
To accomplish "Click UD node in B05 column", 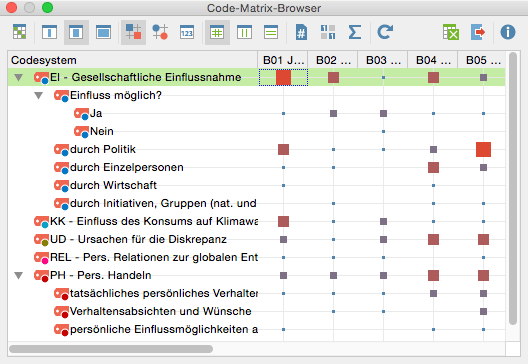I will coord(483,239).
